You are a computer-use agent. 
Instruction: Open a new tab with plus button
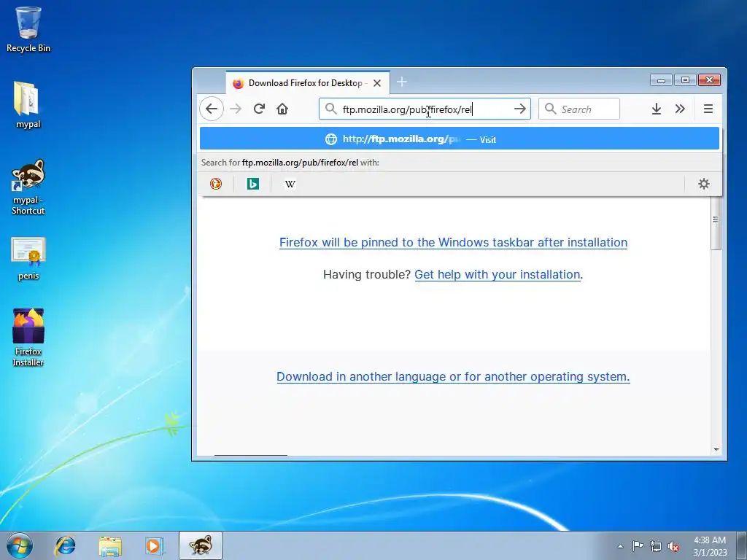402,82
